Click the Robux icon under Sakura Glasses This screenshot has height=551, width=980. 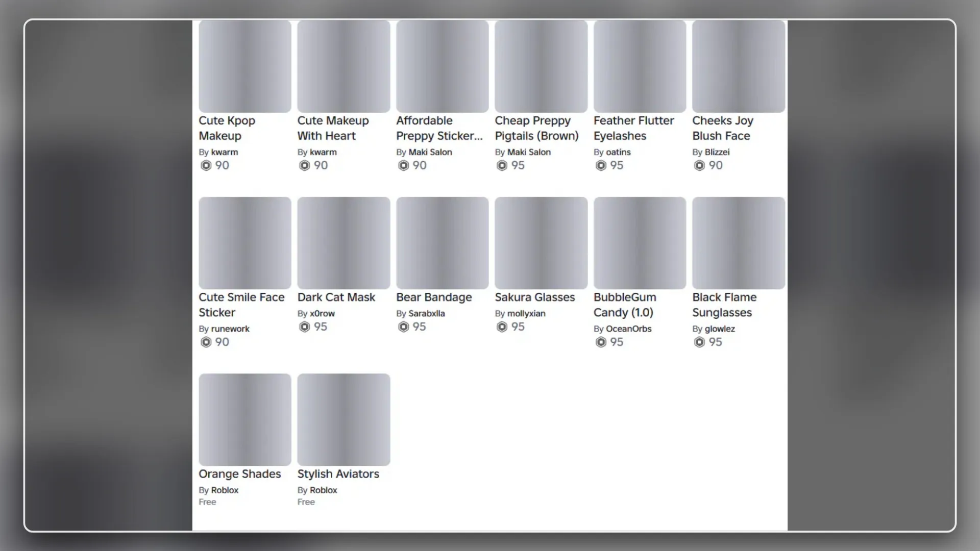[x=502, y=327]
